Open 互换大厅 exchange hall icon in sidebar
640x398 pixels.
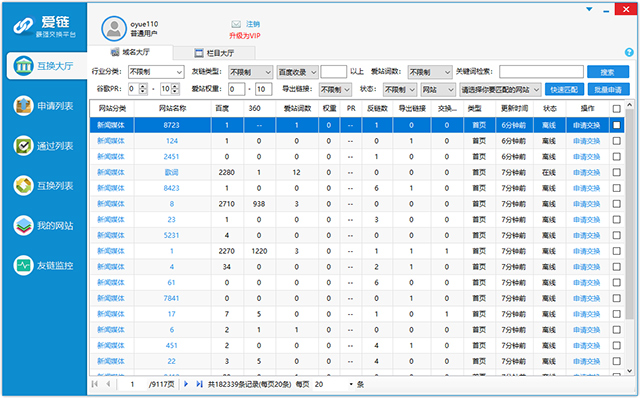tap(23, 66)
